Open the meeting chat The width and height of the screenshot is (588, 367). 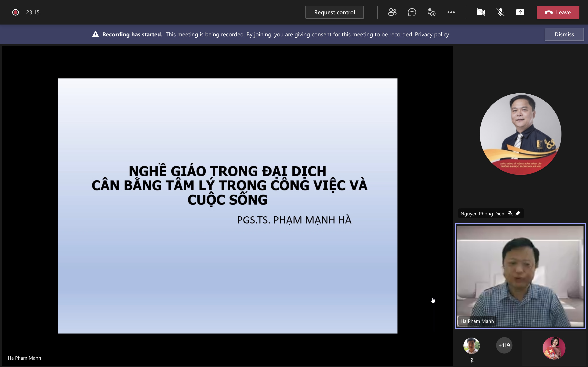tap(412, 12)
